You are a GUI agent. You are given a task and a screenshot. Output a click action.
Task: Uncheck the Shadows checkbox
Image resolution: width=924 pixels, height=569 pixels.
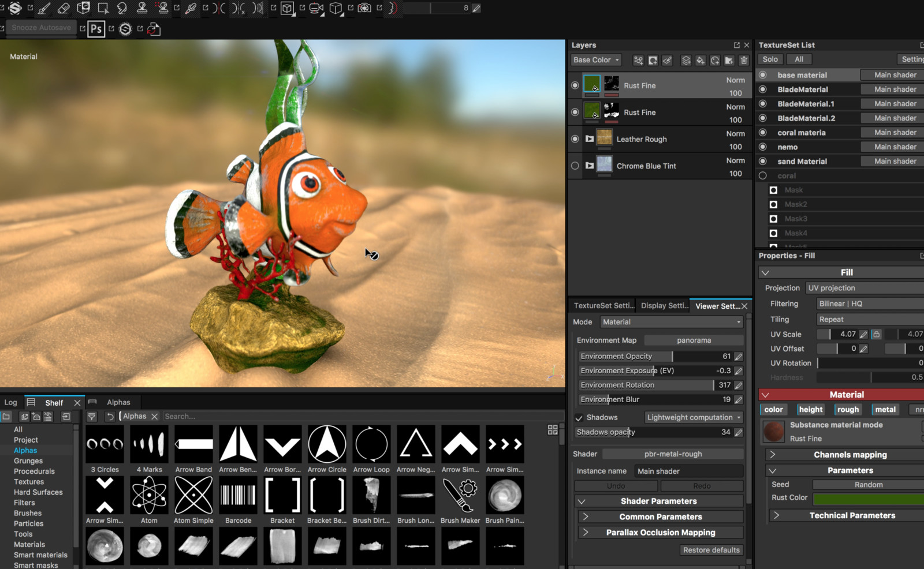579,417
